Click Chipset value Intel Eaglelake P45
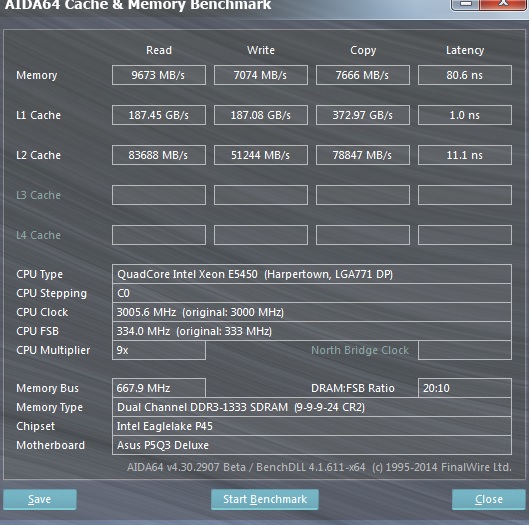This screenshot has height=525, width=529. point(312,426)
